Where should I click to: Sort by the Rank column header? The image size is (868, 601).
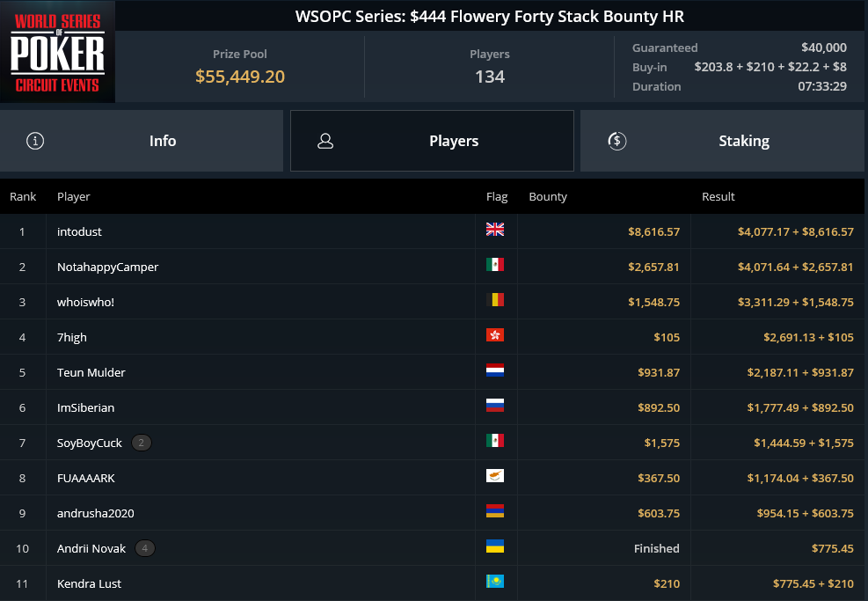(x=23, y=196)
